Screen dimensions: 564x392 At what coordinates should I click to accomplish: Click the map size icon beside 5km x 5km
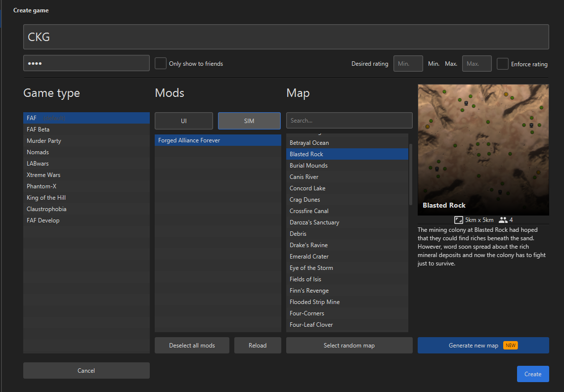point(458,220)
